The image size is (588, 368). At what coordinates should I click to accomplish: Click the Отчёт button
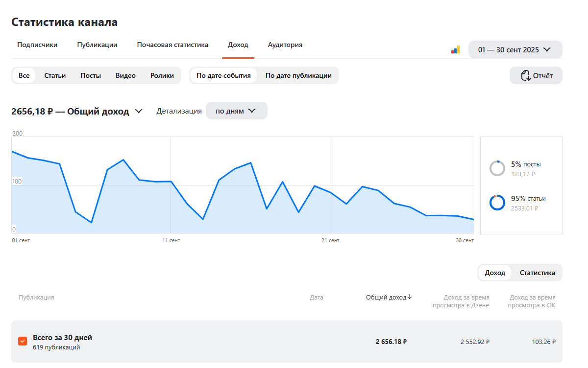536,75
